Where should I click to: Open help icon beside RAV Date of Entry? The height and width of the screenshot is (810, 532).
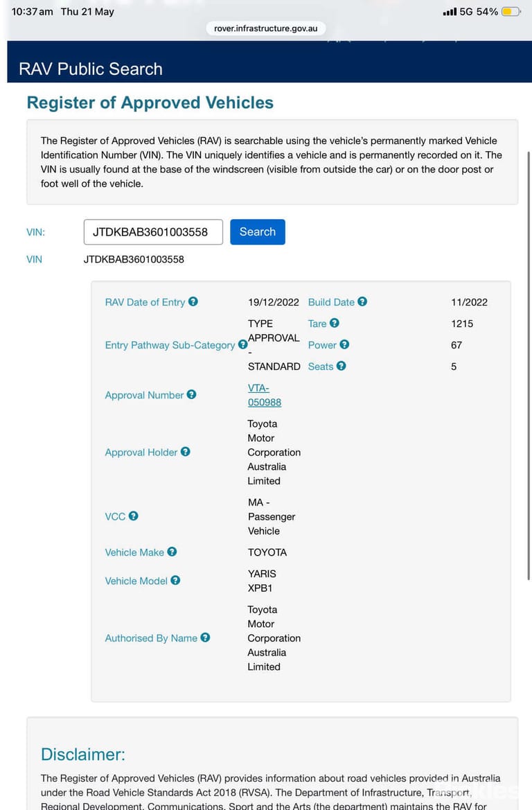193,301
